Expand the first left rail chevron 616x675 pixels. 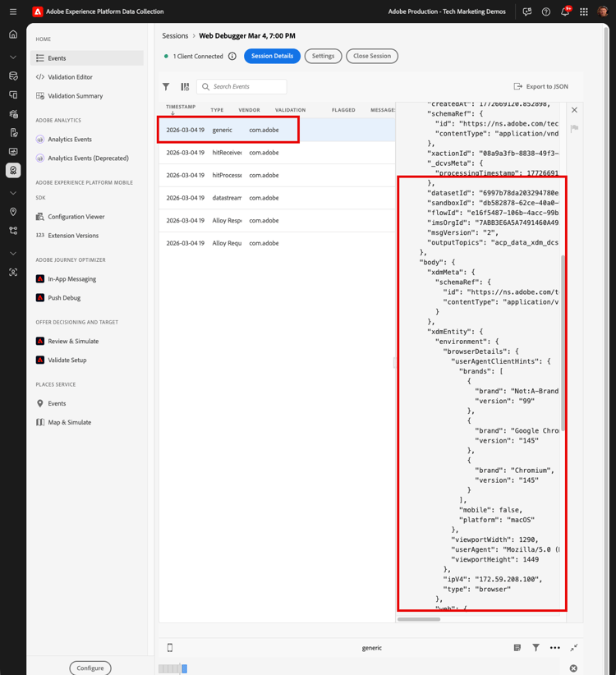click(x=13, y=57)
